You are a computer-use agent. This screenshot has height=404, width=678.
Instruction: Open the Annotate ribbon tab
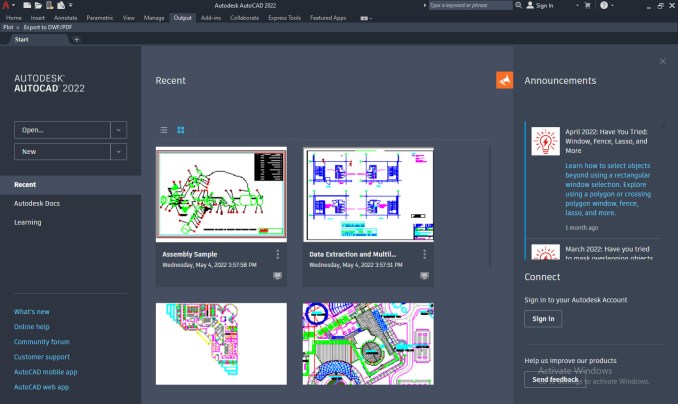tap(66, 18)
